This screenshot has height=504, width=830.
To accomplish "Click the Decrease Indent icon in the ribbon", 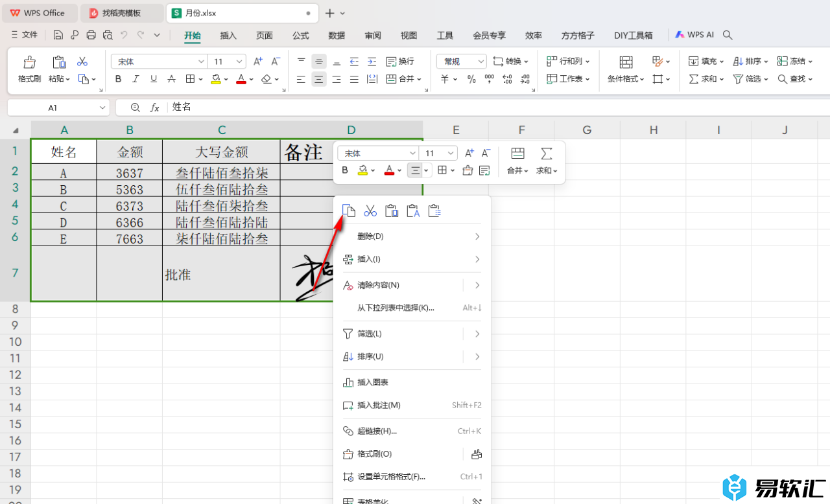I will click(x=354, y=62).
